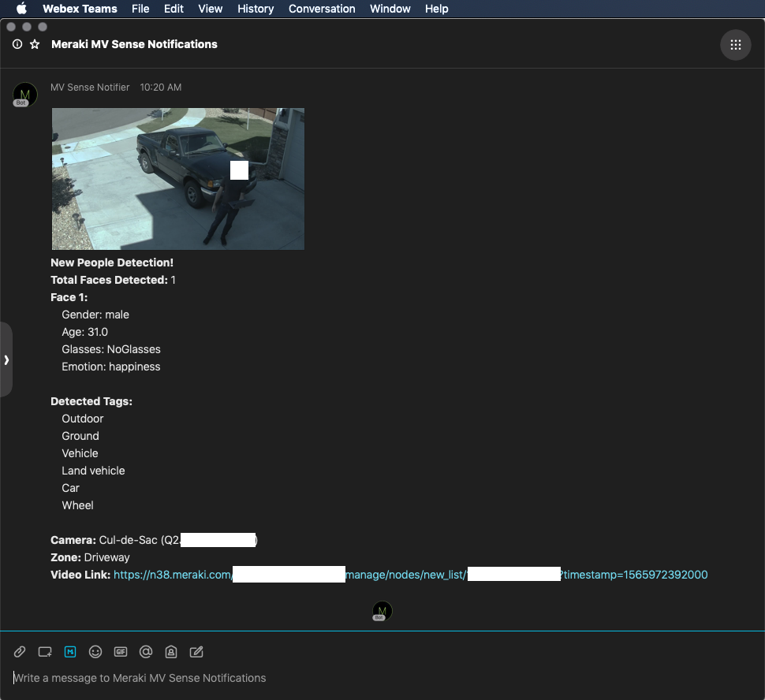Click the Camera: Cul-de-Sac line

pyautogui.click(x=154, y=540)
